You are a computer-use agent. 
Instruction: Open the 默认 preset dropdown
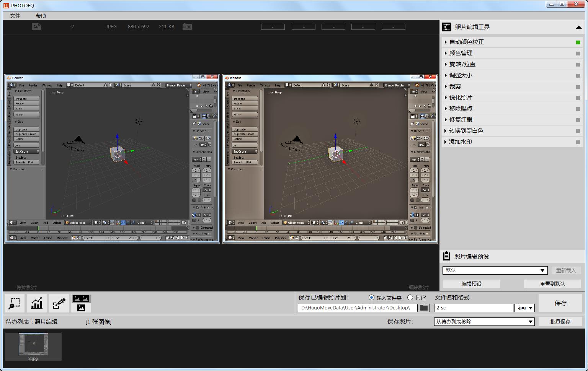pos(495,270)
